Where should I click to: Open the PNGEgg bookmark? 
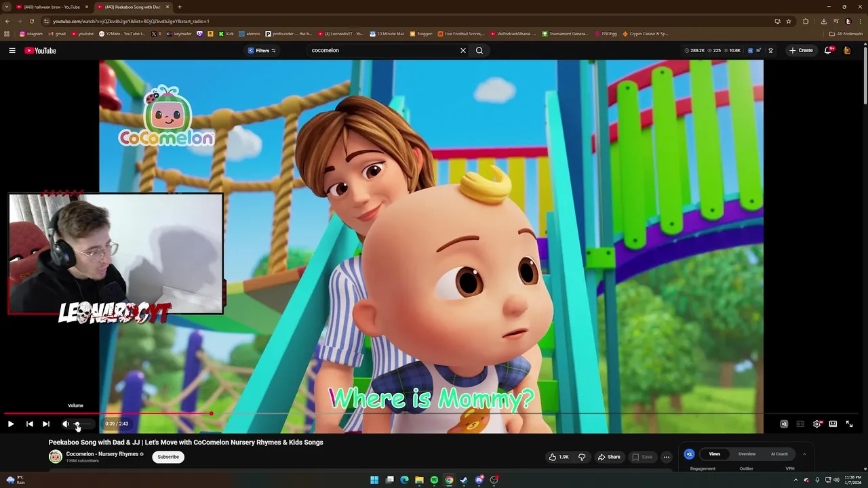pos(606,34)
